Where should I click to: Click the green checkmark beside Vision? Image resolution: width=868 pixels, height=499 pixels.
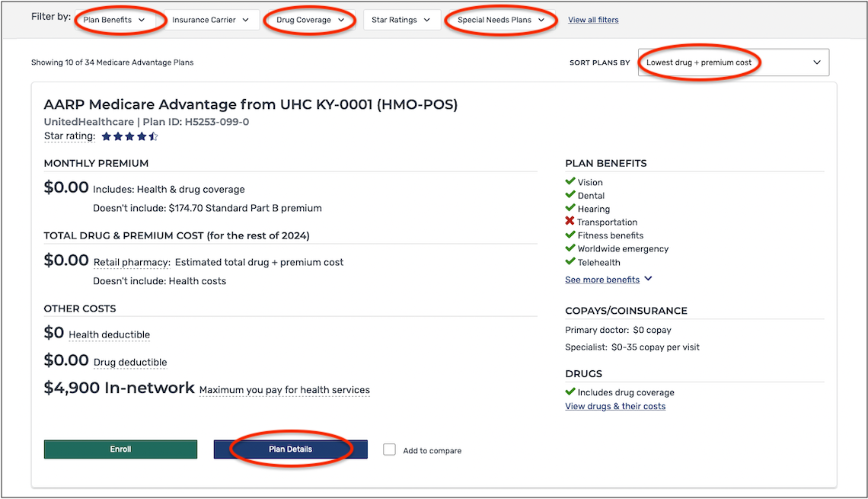tap(570, 182)
